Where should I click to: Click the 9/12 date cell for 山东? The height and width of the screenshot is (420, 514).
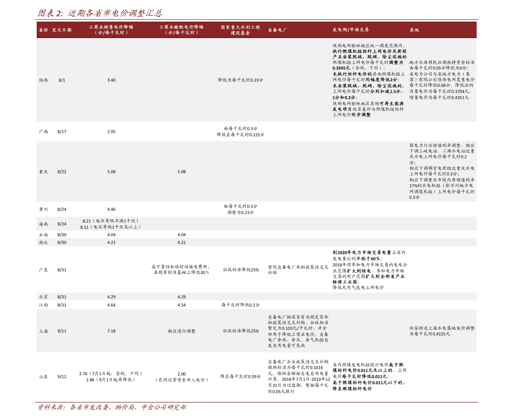62,376
